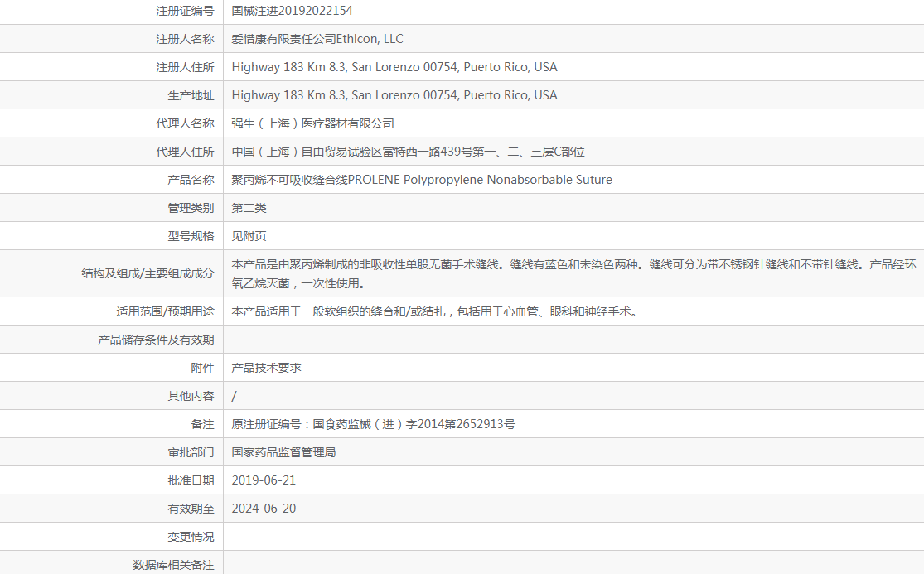Click the 其他内容 row label
The image size is (924, 574).
[x=191, y=396]
